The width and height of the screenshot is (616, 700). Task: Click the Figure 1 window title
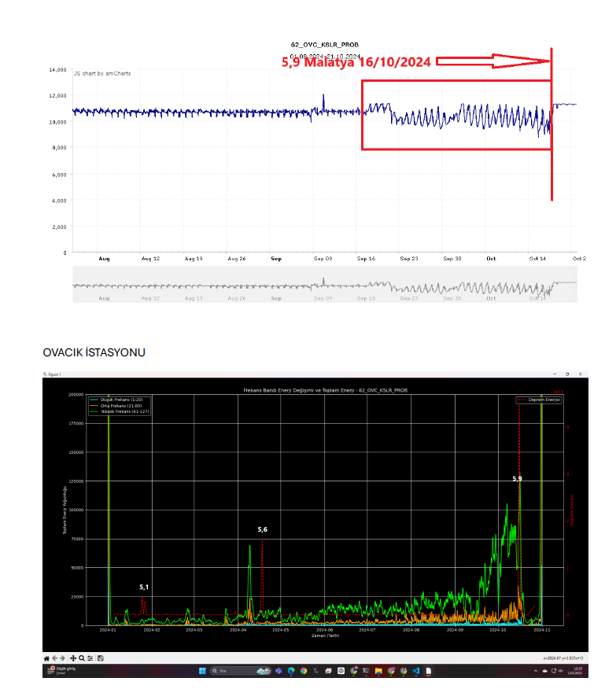[54, 374]
